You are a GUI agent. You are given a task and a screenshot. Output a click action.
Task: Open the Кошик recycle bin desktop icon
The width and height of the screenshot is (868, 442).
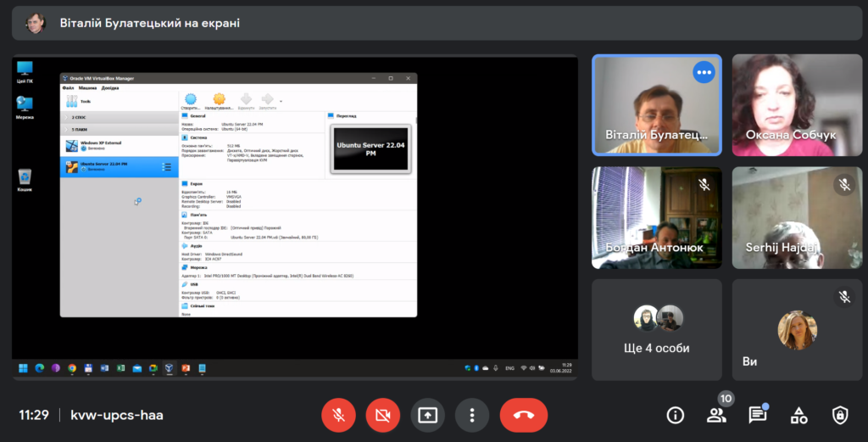(x=25, y=180)
